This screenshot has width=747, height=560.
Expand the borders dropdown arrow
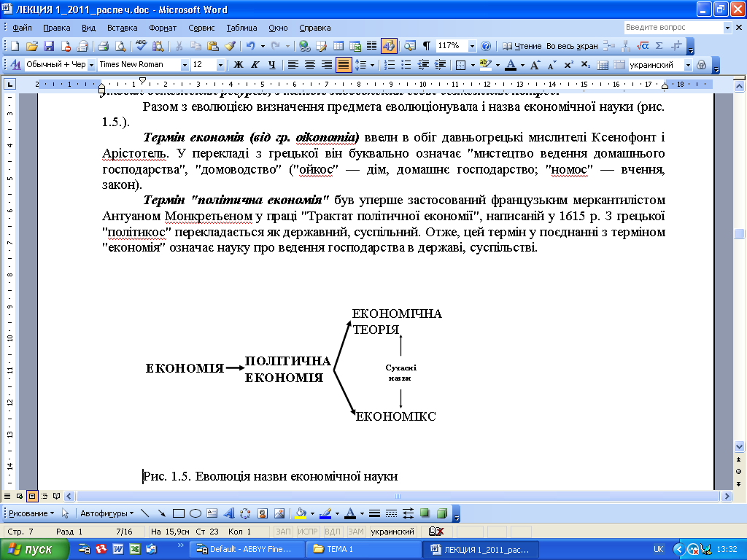[x=473, y=65]
